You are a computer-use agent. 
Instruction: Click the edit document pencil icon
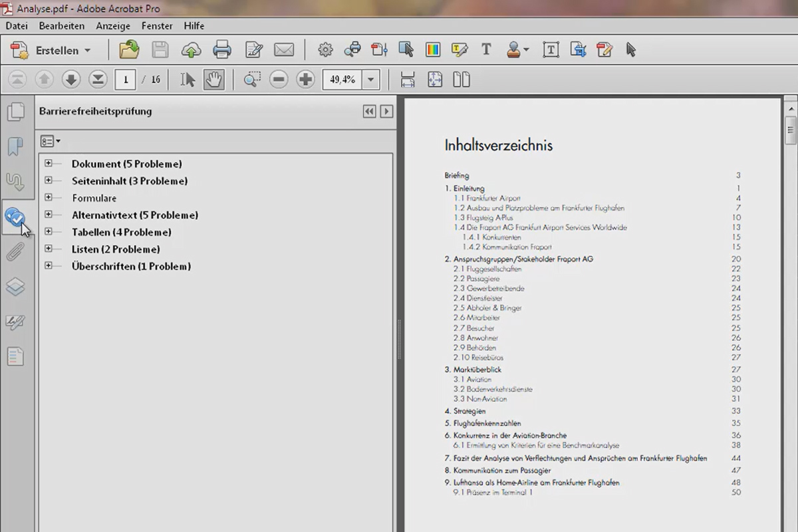click(254, 50)
